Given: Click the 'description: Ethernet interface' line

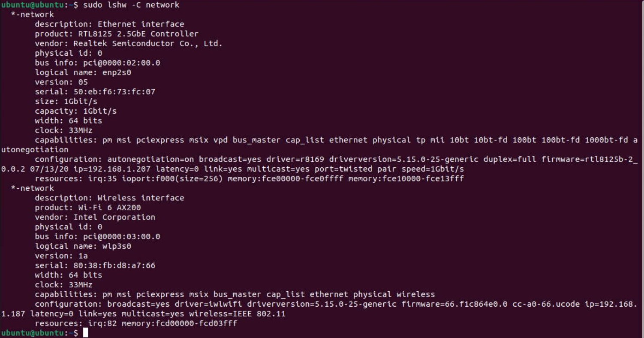Looking at the screenshot, I should pos(109,24).
